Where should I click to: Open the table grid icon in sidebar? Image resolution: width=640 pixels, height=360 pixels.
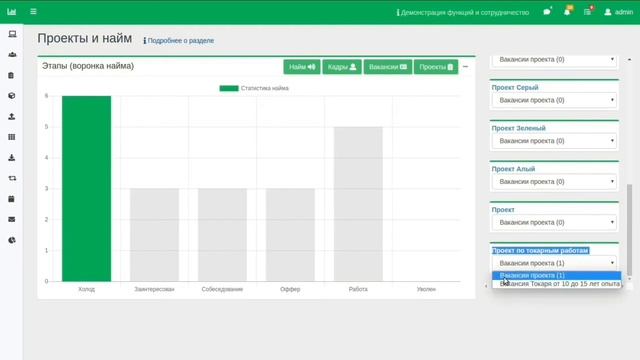point(12,137)
